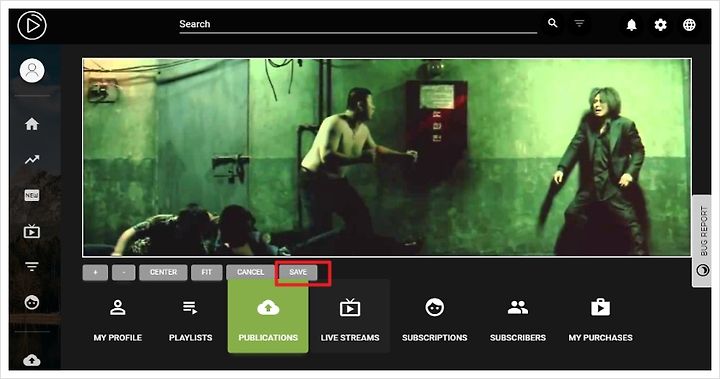Click the play logo in top-left corner
Viewport: 720px width, 379px height.
coord(32,25)
